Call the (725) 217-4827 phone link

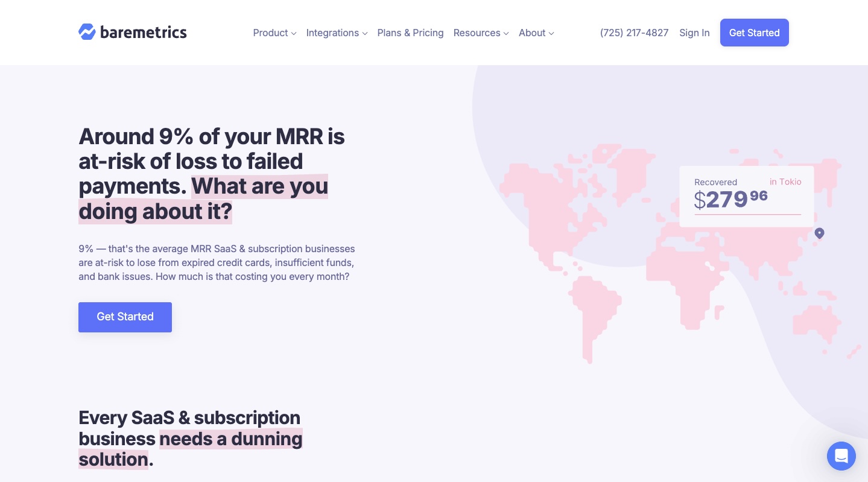(634, 33)
